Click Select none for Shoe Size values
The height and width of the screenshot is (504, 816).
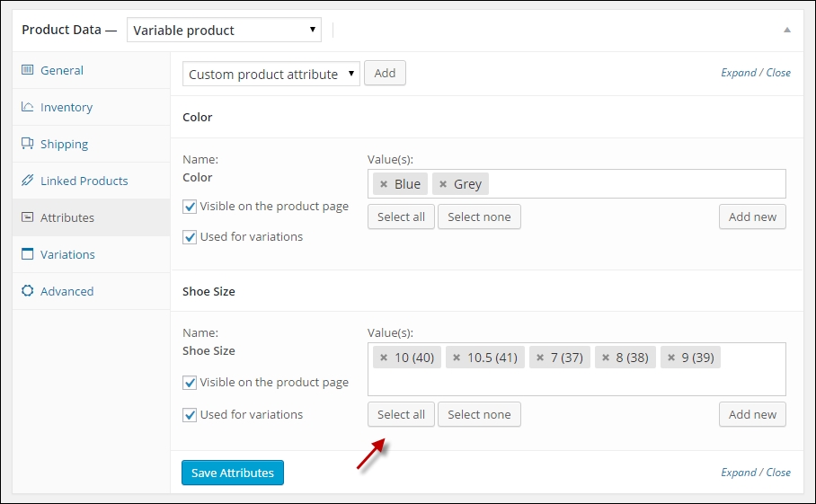point(479,414)
